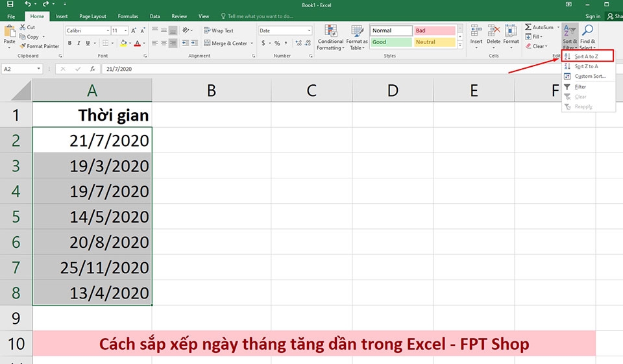Click the borders icon in Font group
623x364 pixels.
[x=105, y=43]
